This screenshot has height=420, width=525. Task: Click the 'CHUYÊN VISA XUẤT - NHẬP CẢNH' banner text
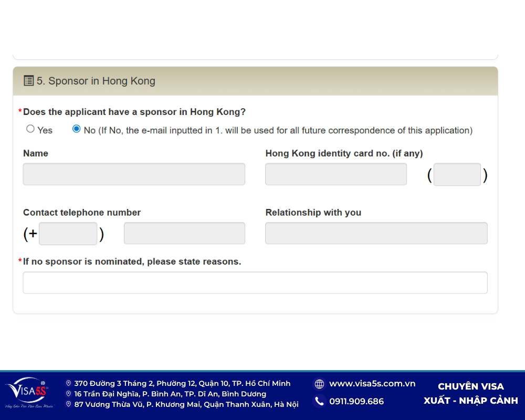[470, 394]
